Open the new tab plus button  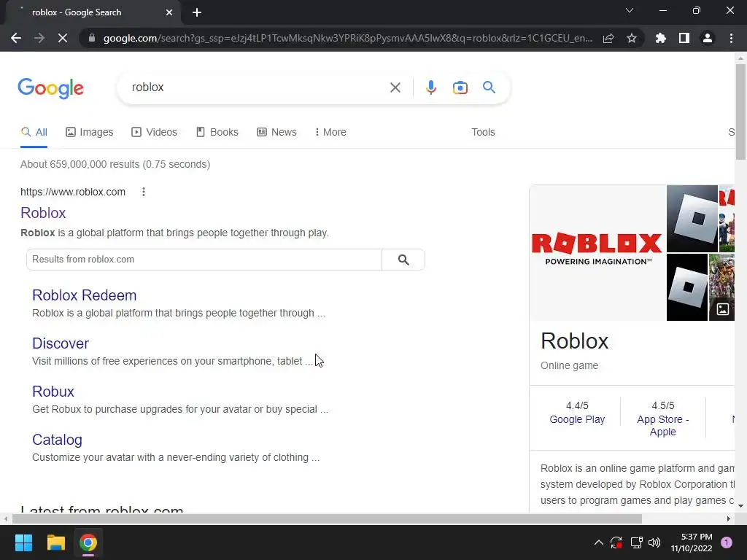click(x=197, y=12)
